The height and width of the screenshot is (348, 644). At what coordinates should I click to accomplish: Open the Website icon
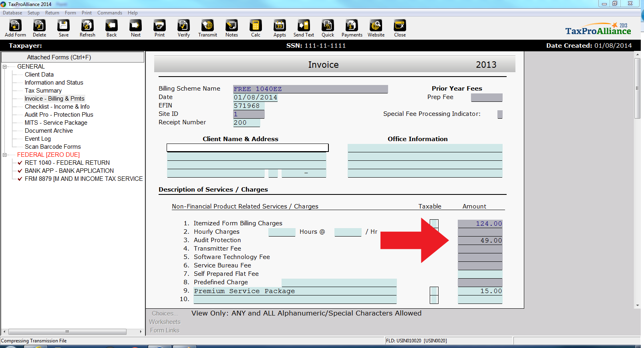pyautogui.click(x=376, y=28)
